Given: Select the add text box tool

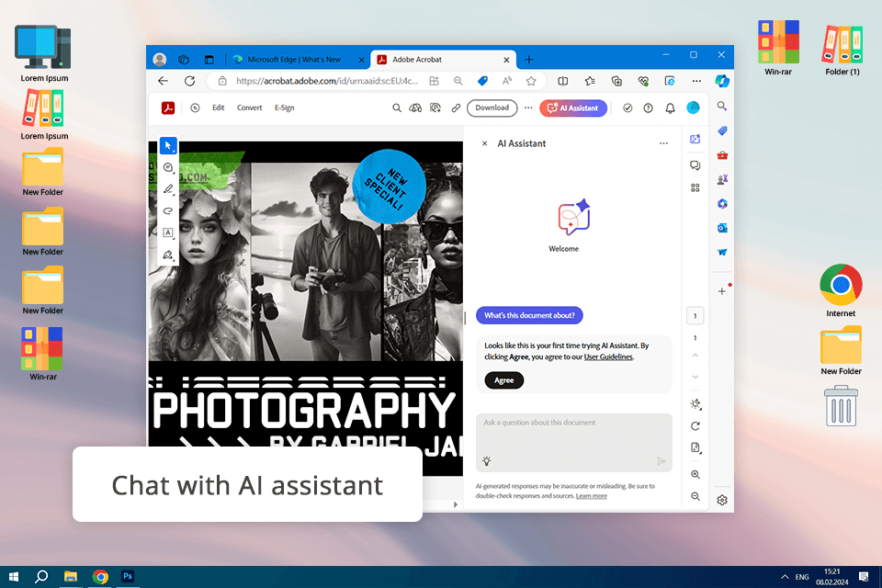Looking at the screenshot, I should [x=168, y=232].
